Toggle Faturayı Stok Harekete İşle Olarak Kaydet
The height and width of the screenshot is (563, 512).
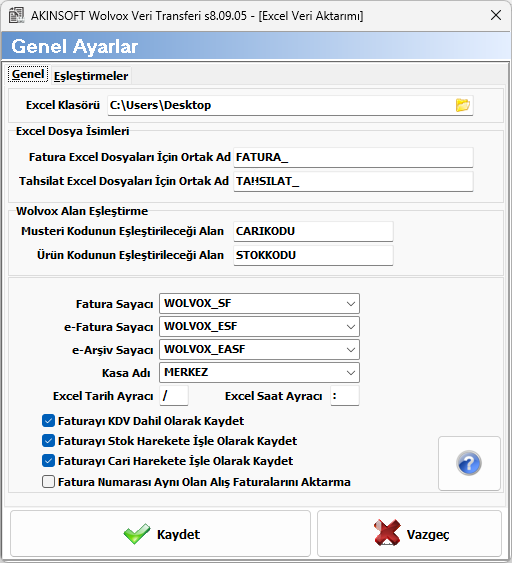coord(48,441)
